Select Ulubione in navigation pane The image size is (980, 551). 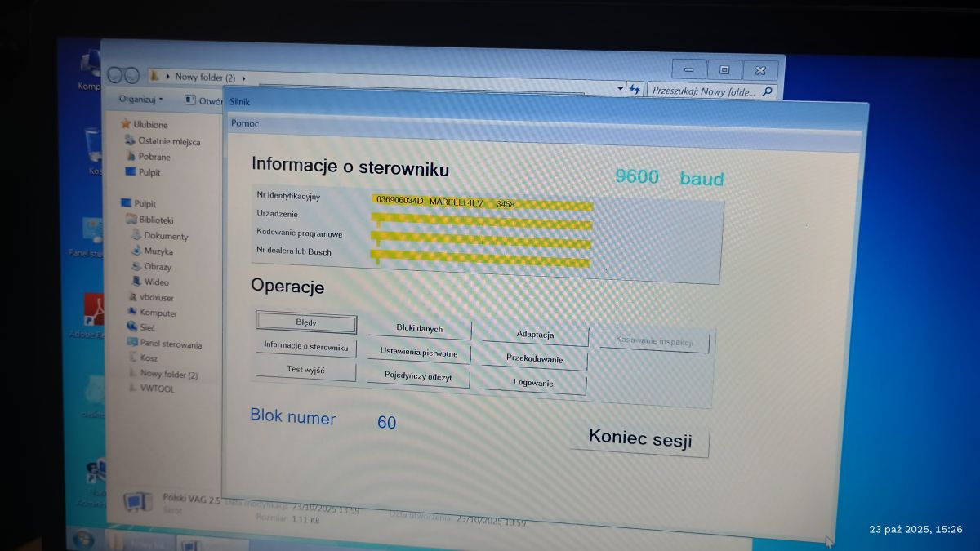[x=144, y=125]
